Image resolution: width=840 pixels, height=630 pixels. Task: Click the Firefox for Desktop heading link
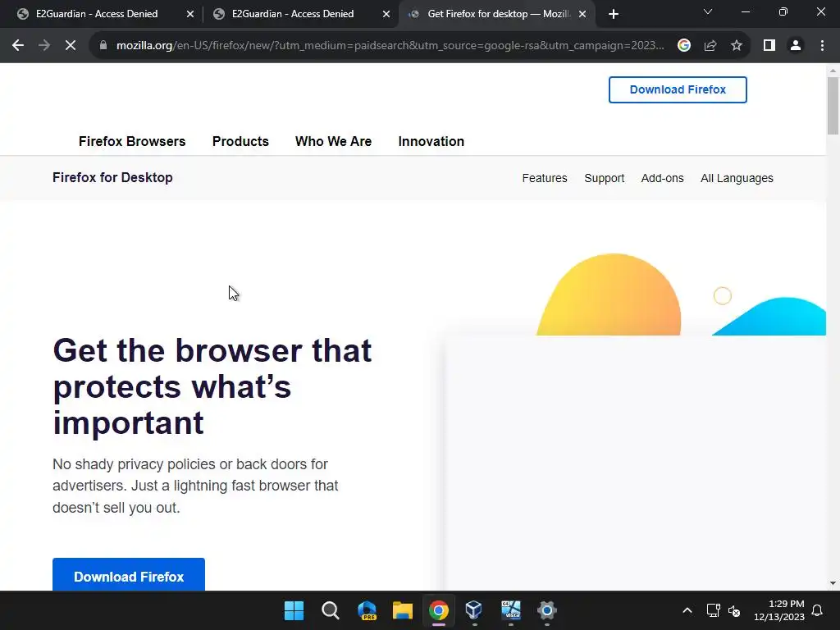pos(112,177)
